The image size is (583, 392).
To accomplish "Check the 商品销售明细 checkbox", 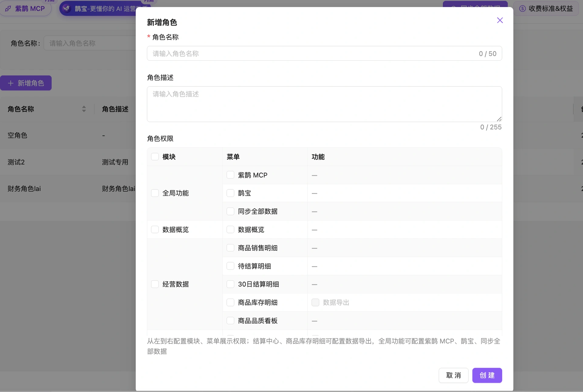I will click(x=230, y=248).
